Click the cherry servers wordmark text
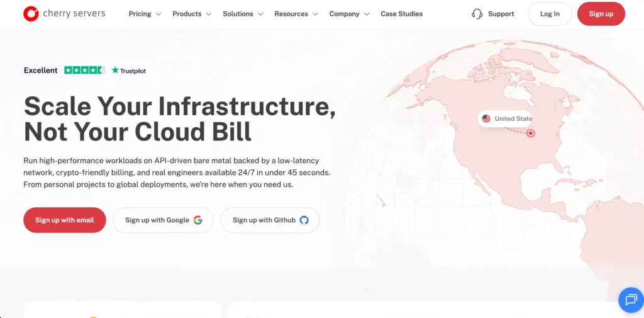 (x=74, y=14)
